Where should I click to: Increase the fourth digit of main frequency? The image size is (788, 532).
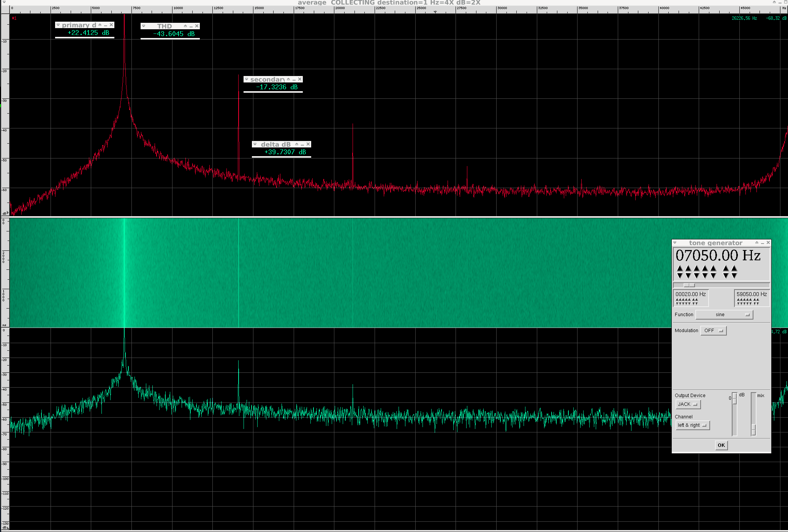tap(705, 268)
